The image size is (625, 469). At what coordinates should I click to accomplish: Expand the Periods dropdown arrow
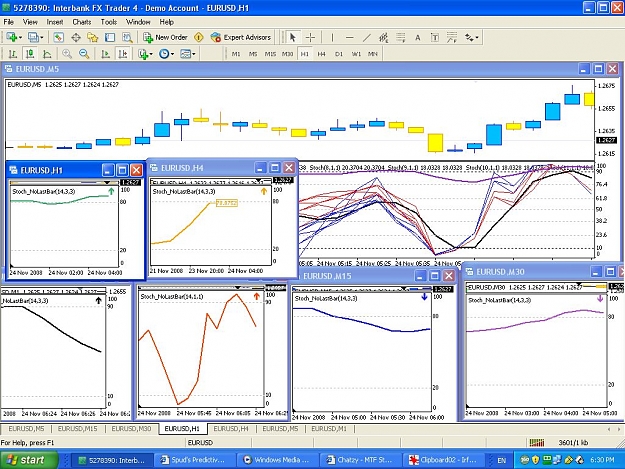point(172,54)
